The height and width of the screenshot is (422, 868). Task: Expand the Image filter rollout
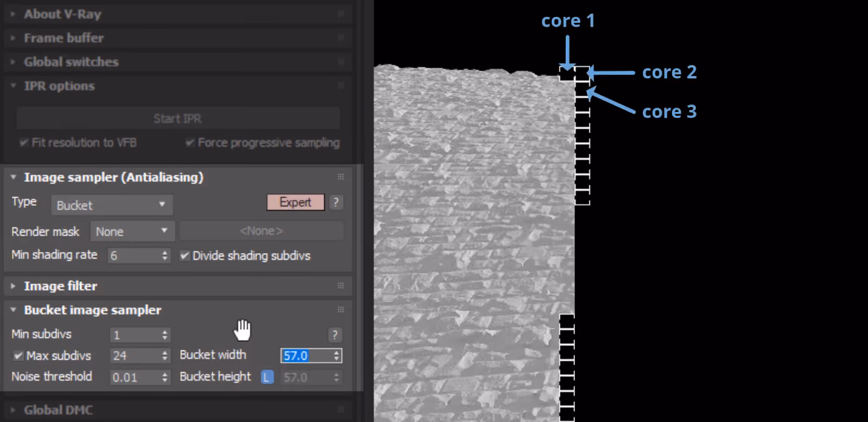point(13,286)
